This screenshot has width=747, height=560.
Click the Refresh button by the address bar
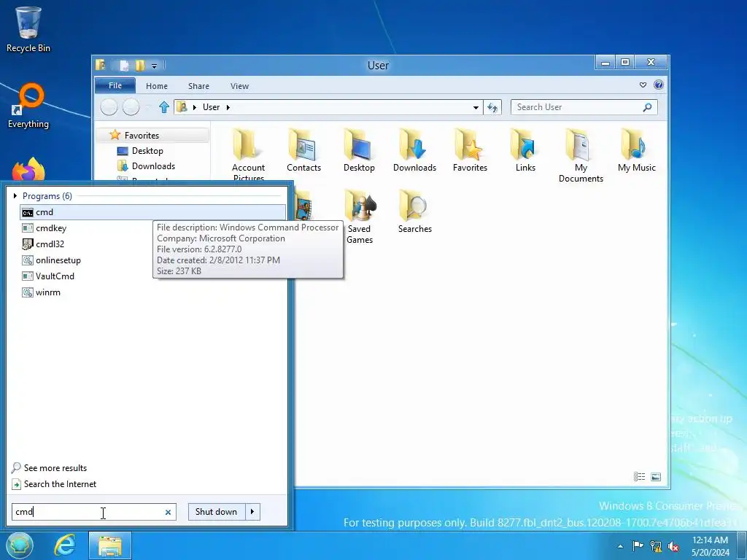(492, 108)
